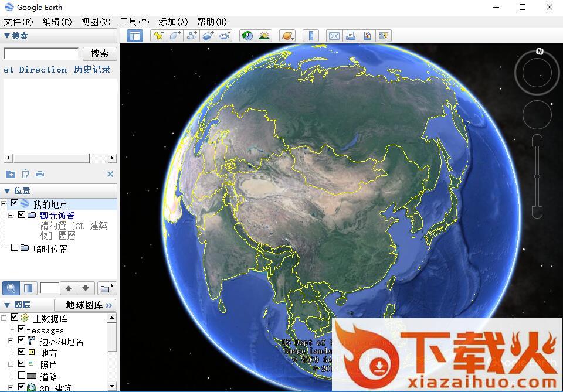Uncheck the messages layer checkbox
Viewport: 563px width, 392px height.
(22, 329)
